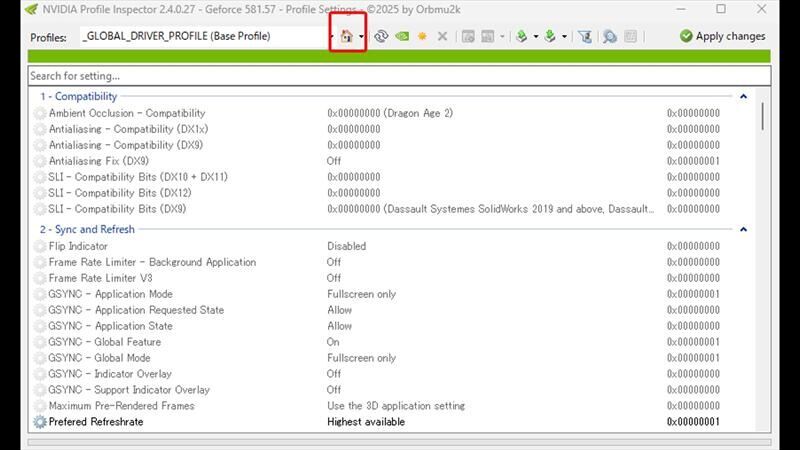
Task: Refresh current profile with the circular arrows icon
Action: tap(381, 36)
